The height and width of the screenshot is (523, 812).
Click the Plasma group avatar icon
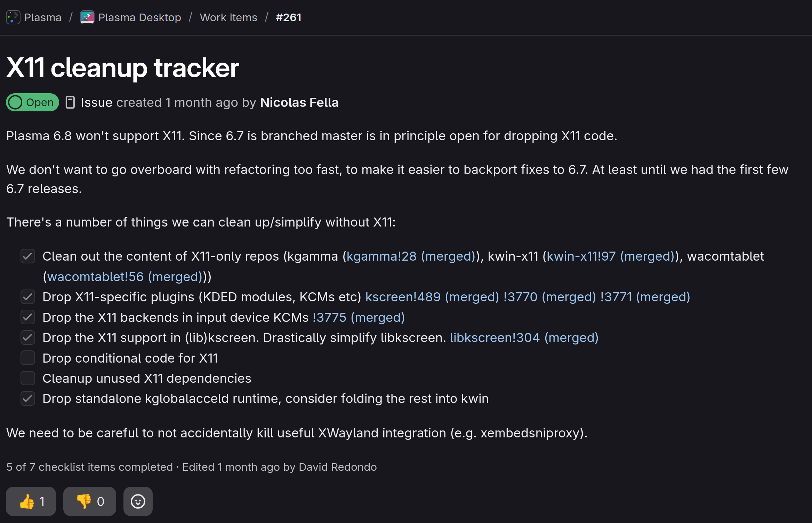pyautogui.click(x=13, y=17)
